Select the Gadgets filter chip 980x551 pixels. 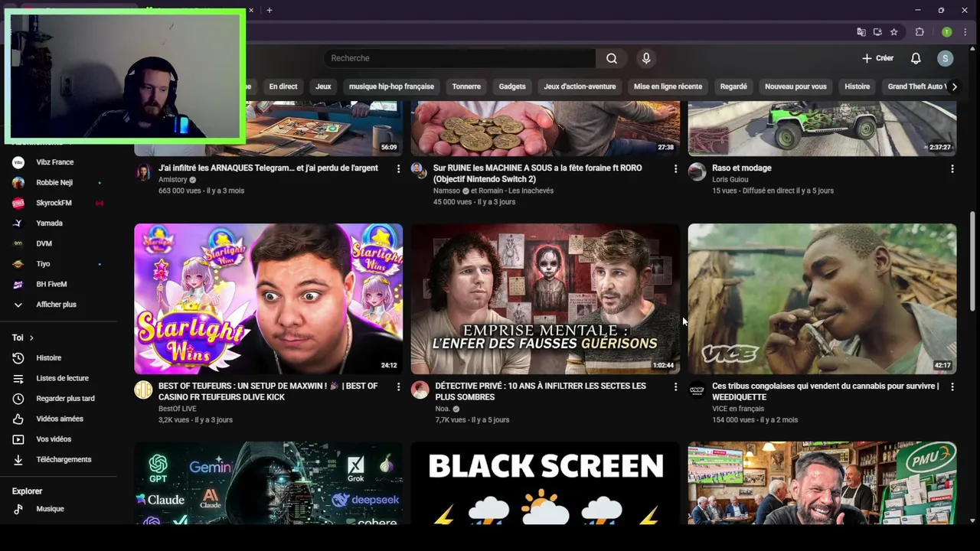[x=512, y=86]
